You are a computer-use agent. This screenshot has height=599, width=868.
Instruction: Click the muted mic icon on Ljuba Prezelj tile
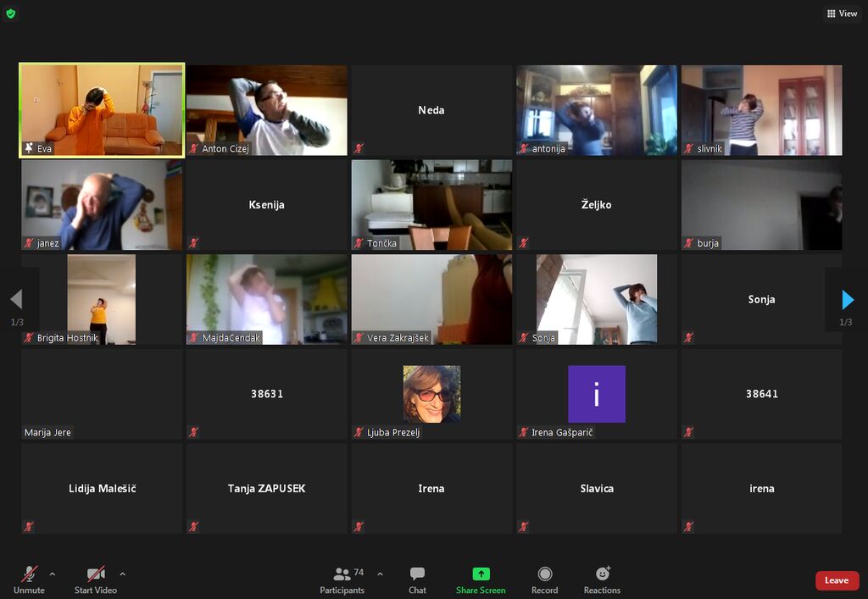pos(359,432)
